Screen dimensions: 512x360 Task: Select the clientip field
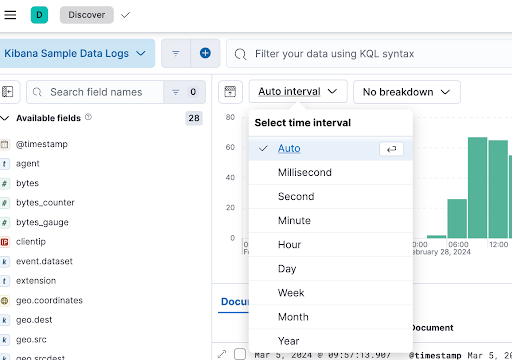point(31,242)
